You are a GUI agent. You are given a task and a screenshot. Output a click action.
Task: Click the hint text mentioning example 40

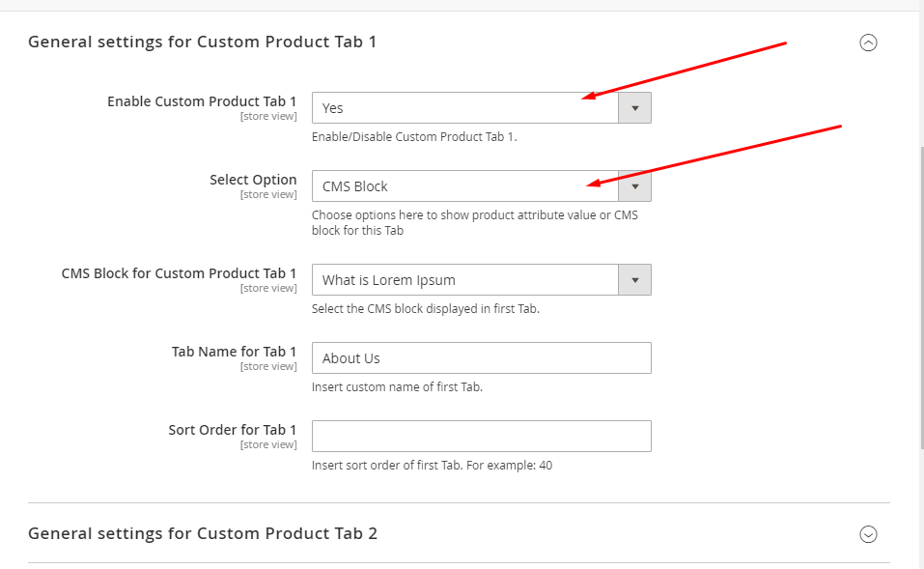[432, 466]
